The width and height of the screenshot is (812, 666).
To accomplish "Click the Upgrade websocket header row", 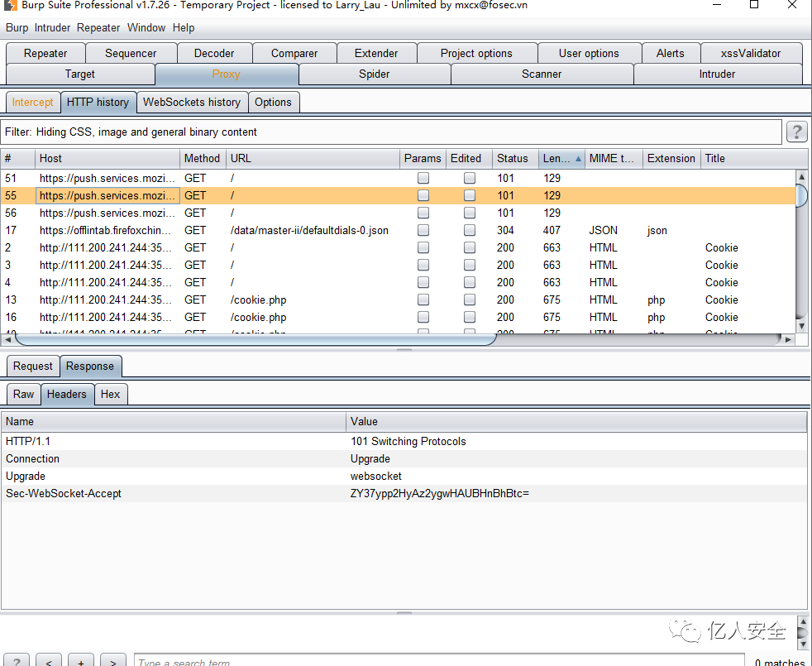I will pyautogui.click(x=404, y=476).
